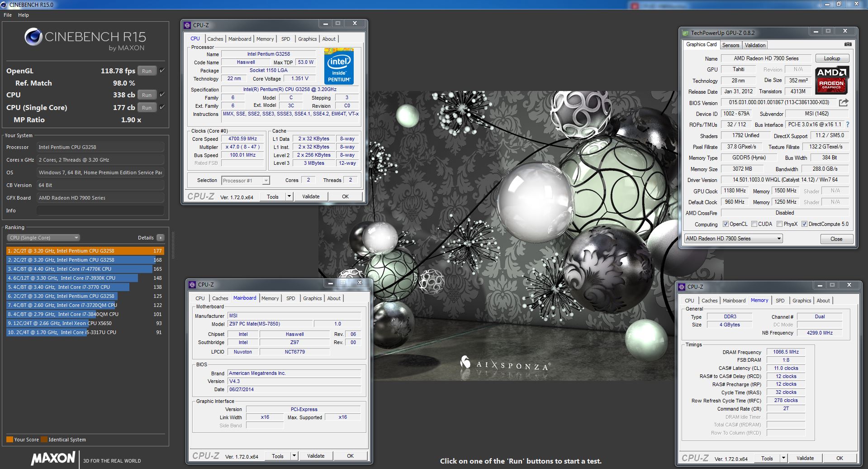The height and width of the screenshot is (469, 868).
Task: Toggle the PhysX checkbox in GPU-Z
Action: click(x=779, y=224)
